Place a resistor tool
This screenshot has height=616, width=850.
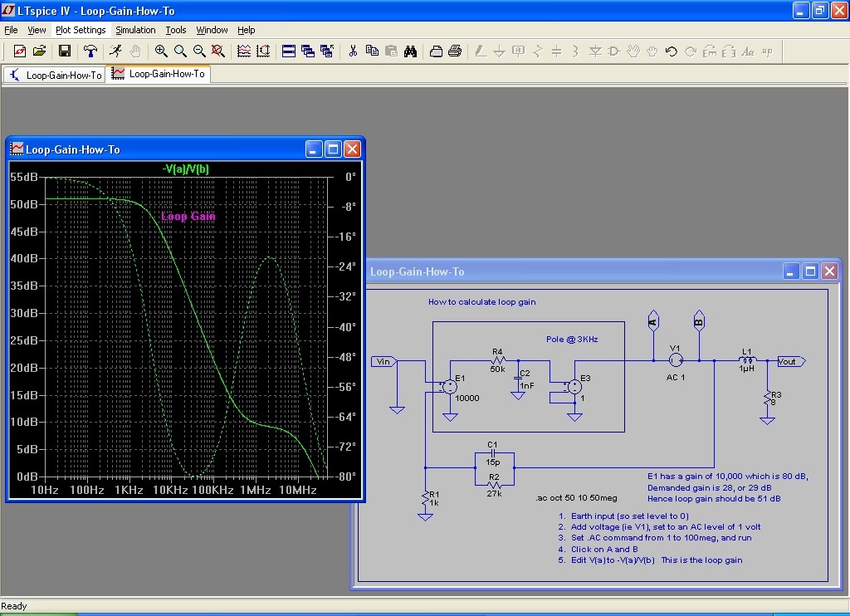tap(538, 51)
